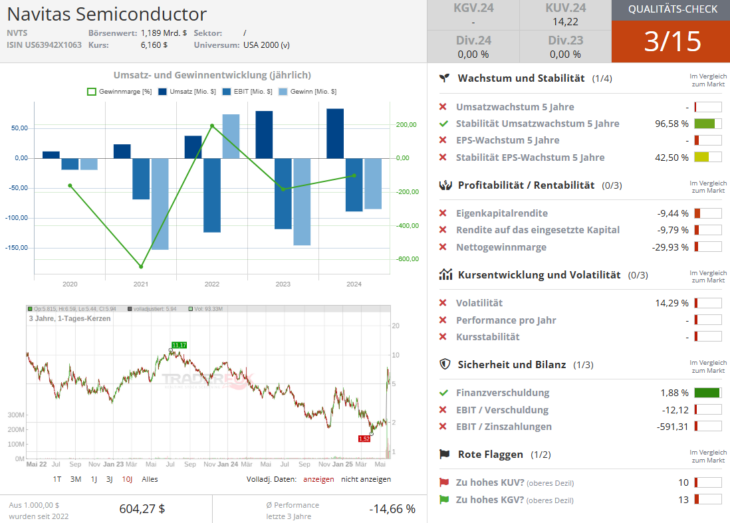This screenshot has height=523, width=730.
Task: Toggle the Gewinnmarge [%] legend series
Action: click(120, 92)
